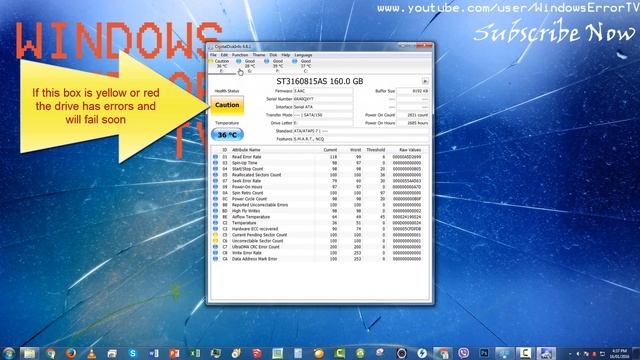Viewport: 640px width, 360px height.
Task: Click the taskbar clock
Action: click(x=620, y=353)
